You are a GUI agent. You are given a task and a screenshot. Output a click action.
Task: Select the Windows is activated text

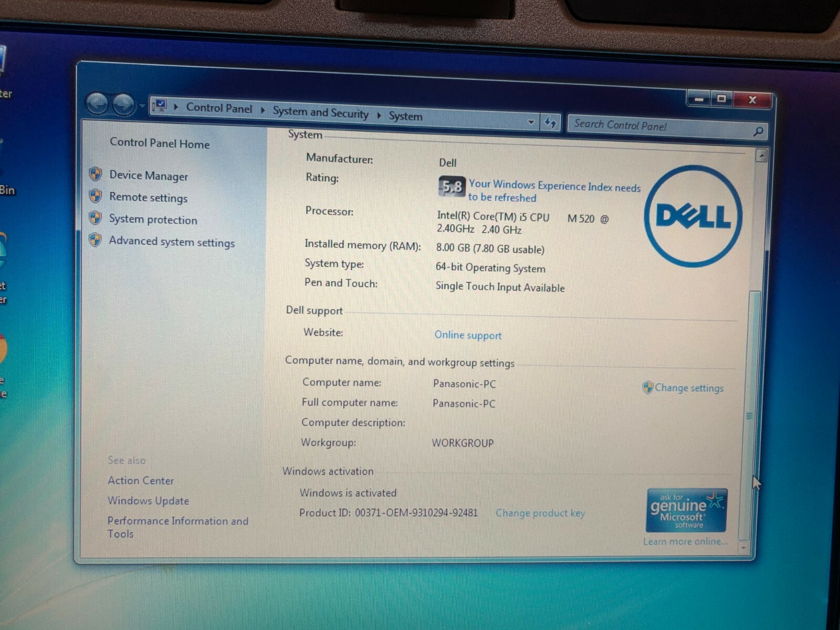pyautogui.click(x=348, y=493)
